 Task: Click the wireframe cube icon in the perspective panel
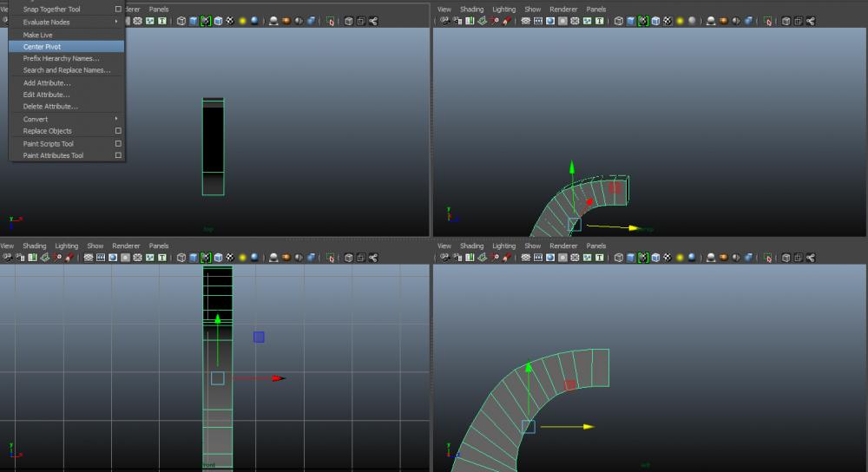click(x=618, y=21)
